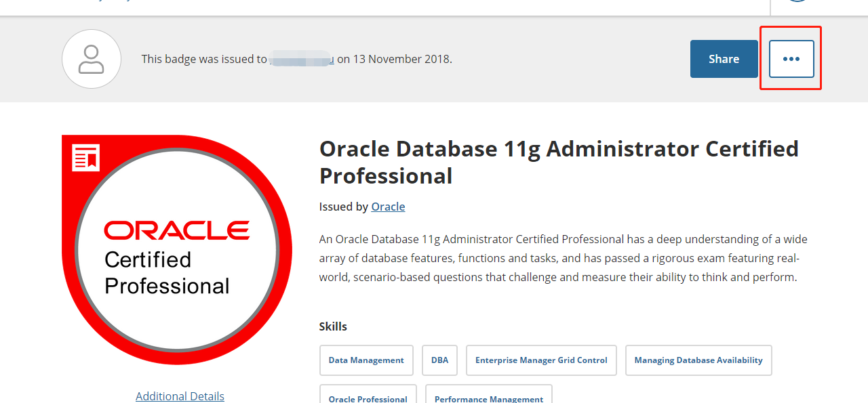Select the Managing Database Availability skill
The image size is (868, 403).
click(x=698, y=360)
